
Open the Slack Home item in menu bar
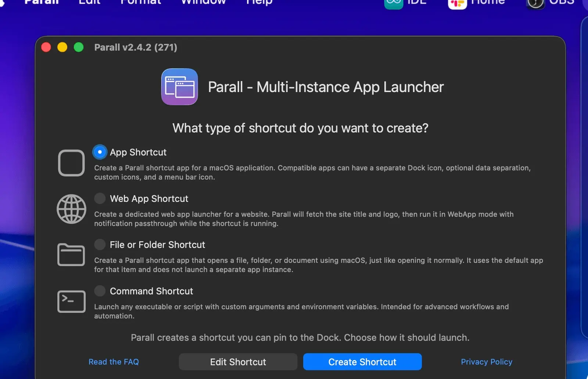[x=476, y=3]
